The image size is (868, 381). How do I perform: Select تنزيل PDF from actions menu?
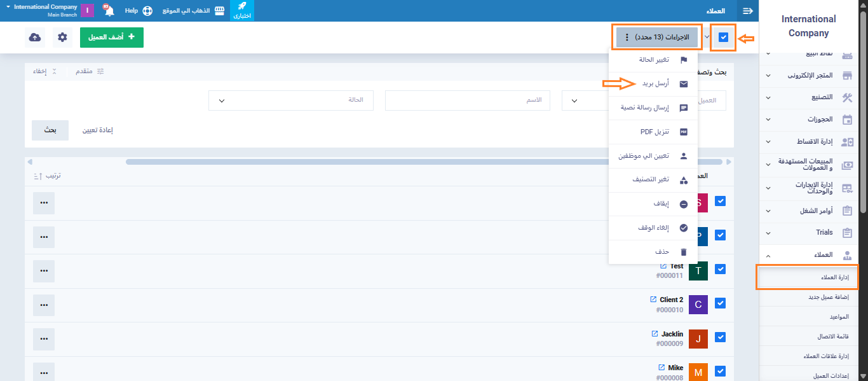click(x=653, y=132)
